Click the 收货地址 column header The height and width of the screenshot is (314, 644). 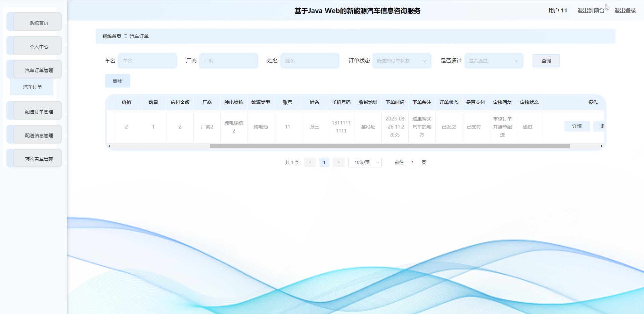(x=368, y=102)
